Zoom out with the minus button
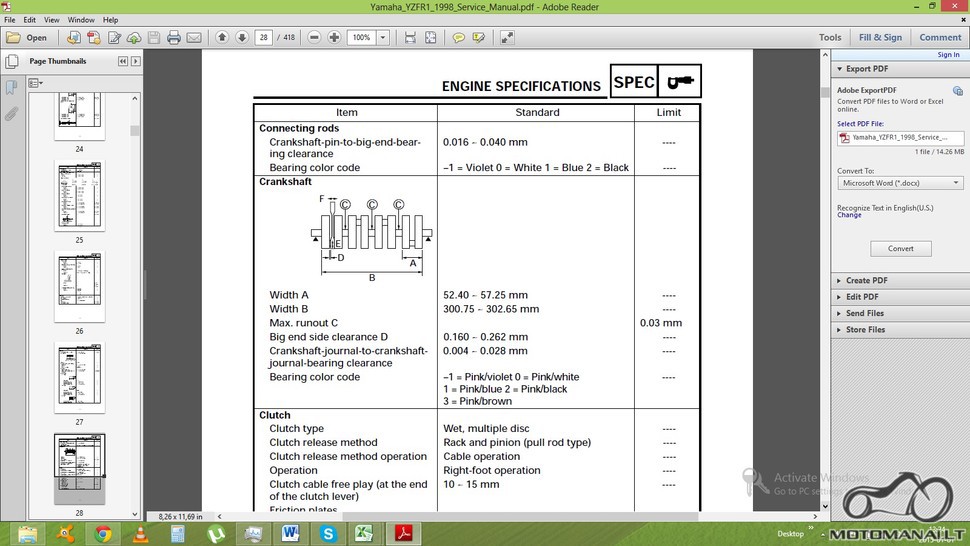Screen dimensions: 970x546 coord(314,38)
